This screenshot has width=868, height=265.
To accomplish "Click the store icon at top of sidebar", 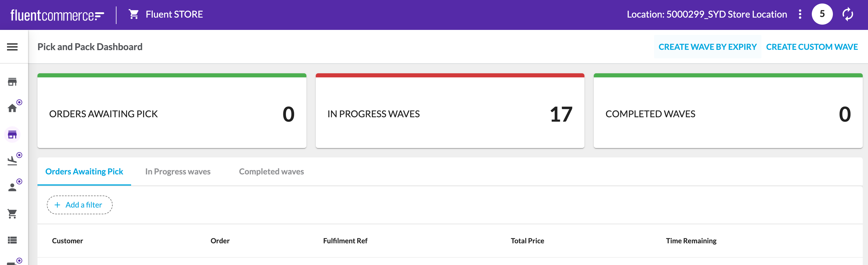I will point(12,82).
